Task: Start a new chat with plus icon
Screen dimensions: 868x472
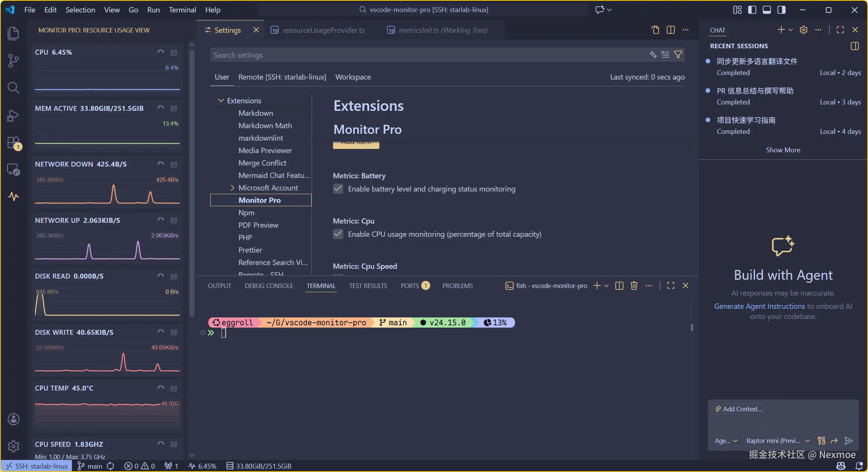Action: pos(781,30)
